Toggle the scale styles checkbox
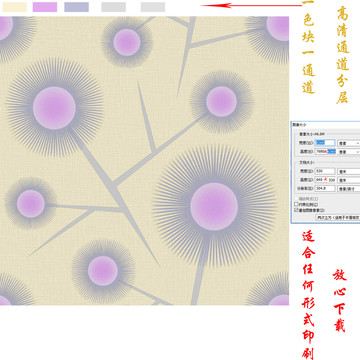This screenshot has height=360, width=360. pos(296,199)
